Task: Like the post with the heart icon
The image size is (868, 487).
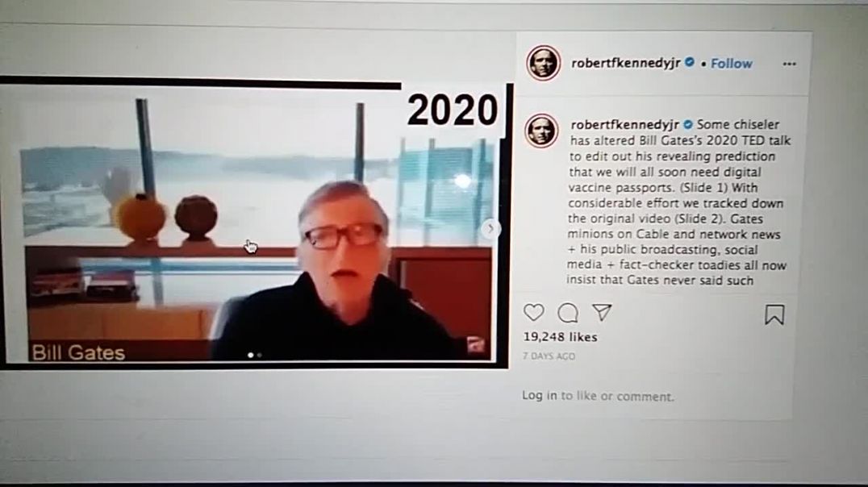Action: click(534, 313)
